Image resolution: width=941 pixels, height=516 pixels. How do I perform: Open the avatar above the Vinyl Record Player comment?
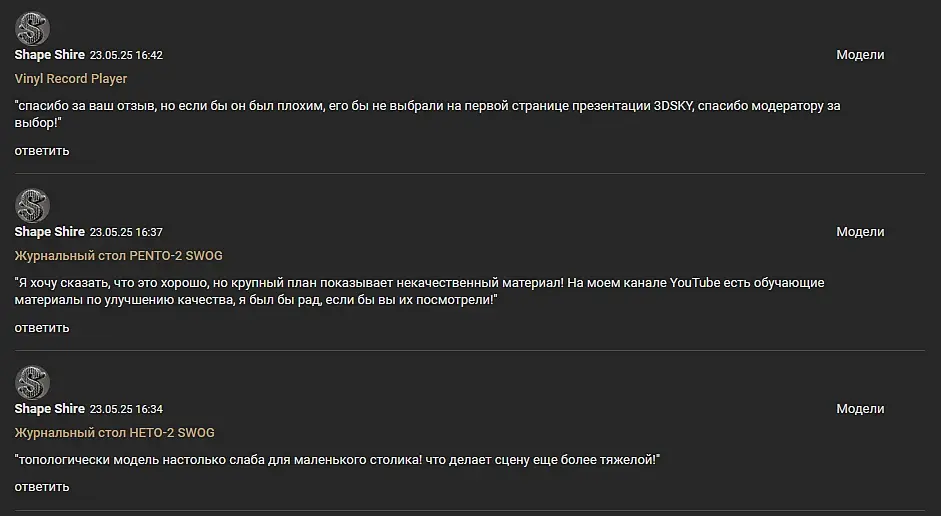(x=32, y=28)
